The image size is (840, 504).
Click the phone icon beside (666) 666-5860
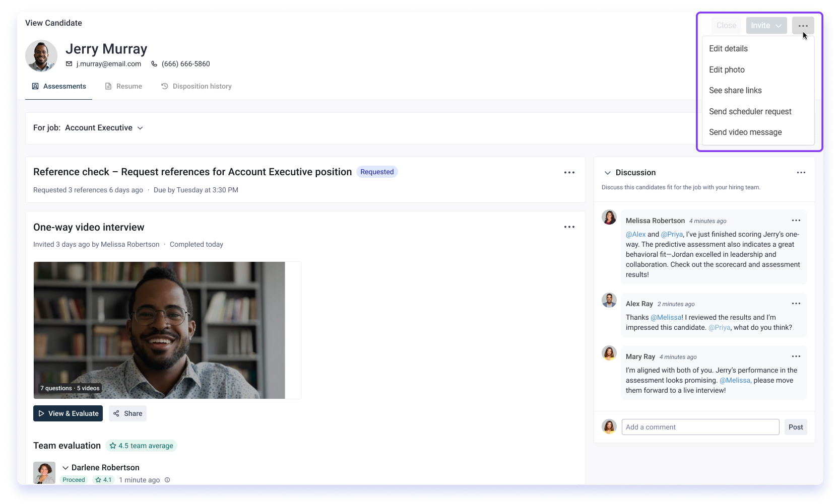tap(154, 64)
